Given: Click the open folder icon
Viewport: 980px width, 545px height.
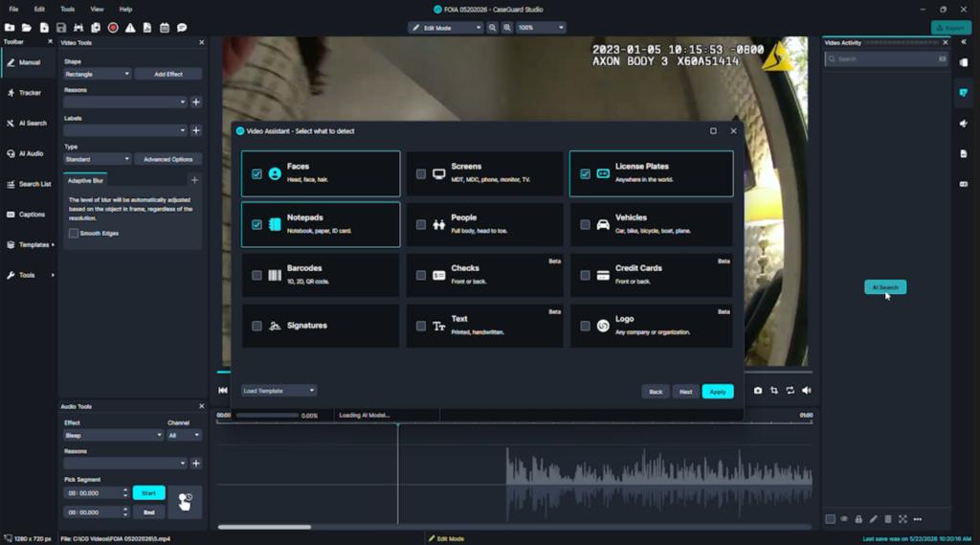Looking at the screenshot, I should [26, 28].
